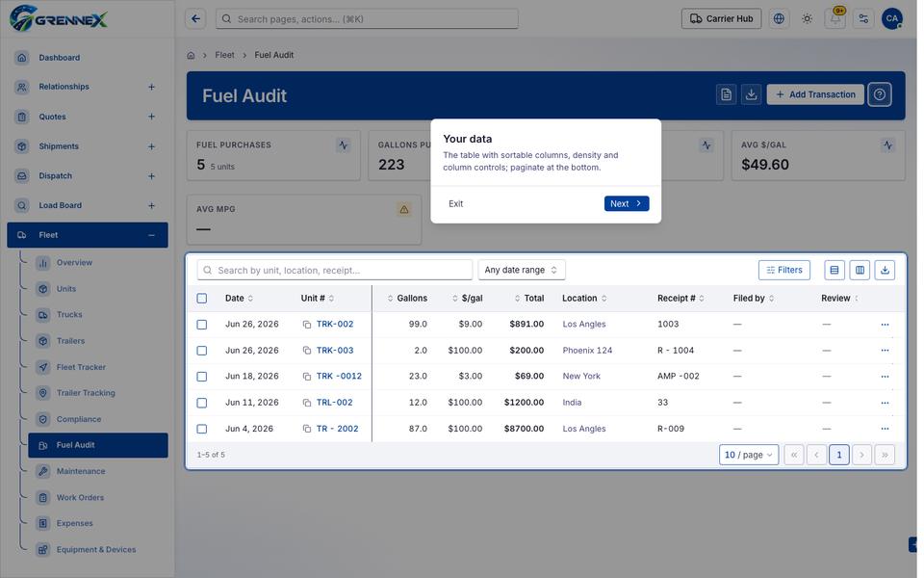924x578 pixels.
Task: Open the settings sliders icon in header
Action: (x=863, y=19)
